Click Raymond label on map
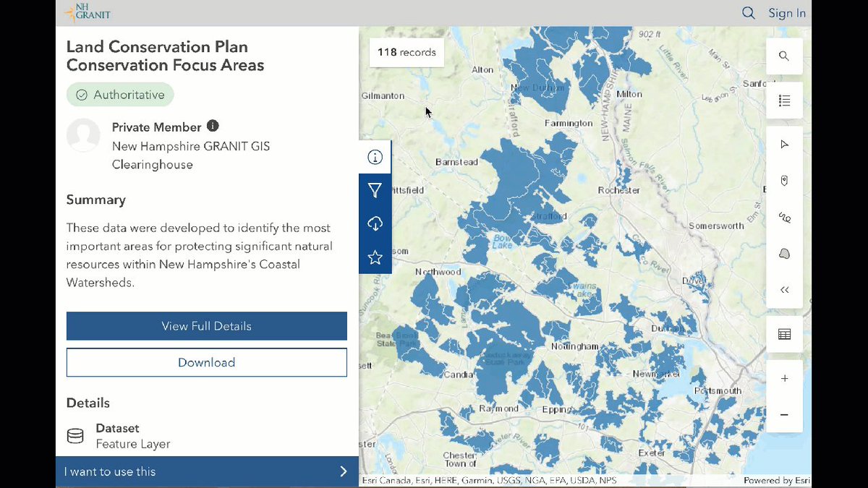The width and height of the screenshot is (868, 488). pyautogui.click(x=499, y=408)
